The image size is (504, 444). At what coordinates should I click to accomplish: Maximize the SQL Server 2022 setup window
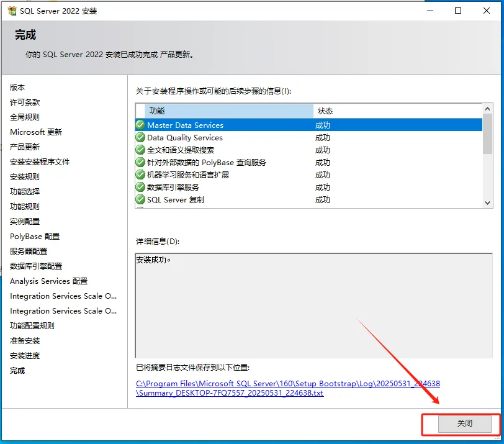pyautogui.click(x=458, y=11)
